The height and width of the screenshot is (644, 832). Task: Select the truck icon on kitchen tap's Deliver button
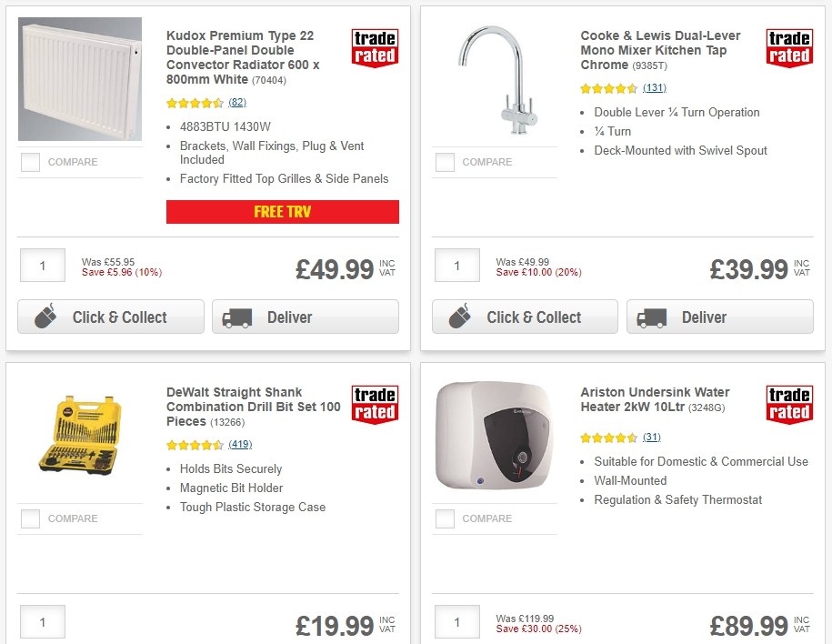tap(653, 317)
